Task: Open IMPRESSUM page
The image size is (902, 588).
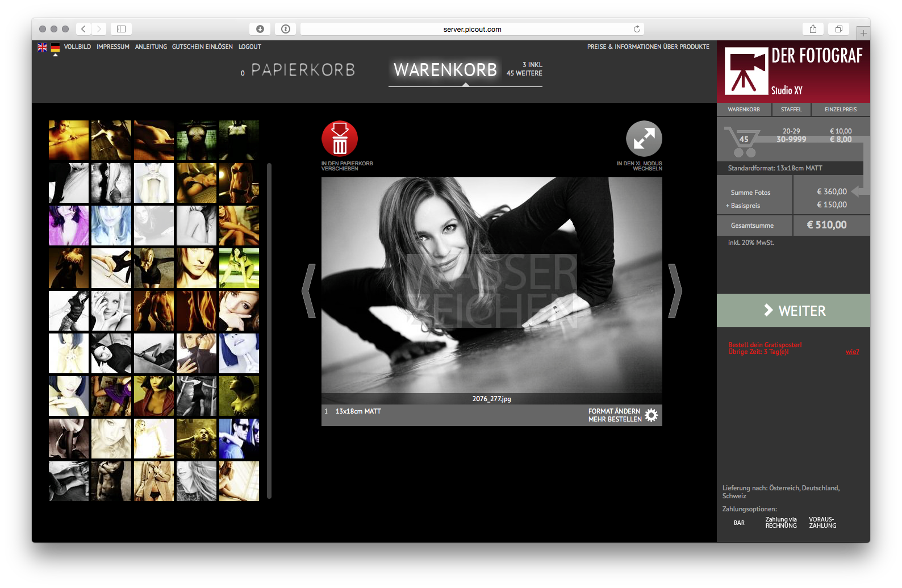Action: click(x=113, y=47)
